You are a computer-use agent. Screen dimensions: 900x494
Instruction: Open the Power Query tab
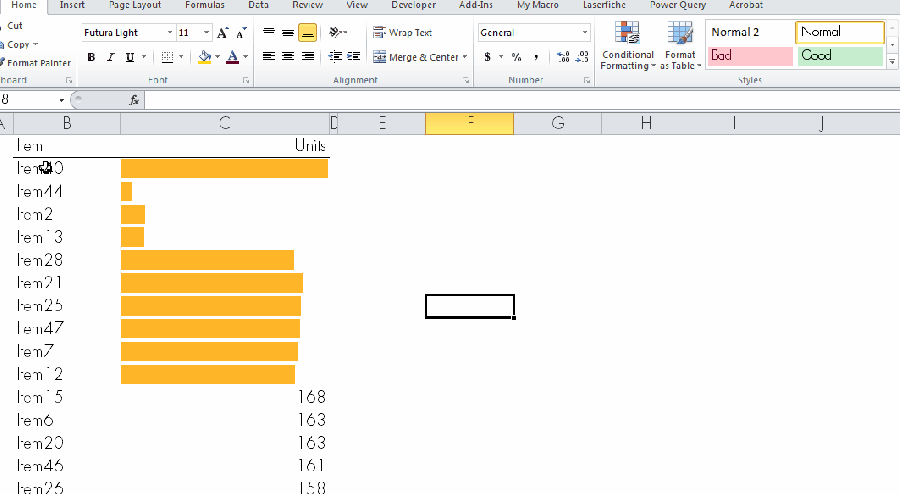click(677, 5)
